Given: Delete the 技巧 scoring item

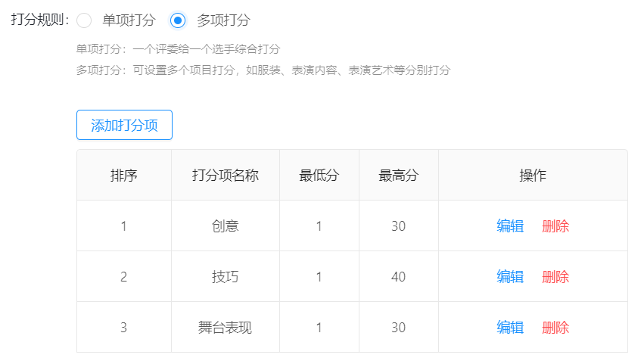Looking at the screenshot, I should coord(555,277).
